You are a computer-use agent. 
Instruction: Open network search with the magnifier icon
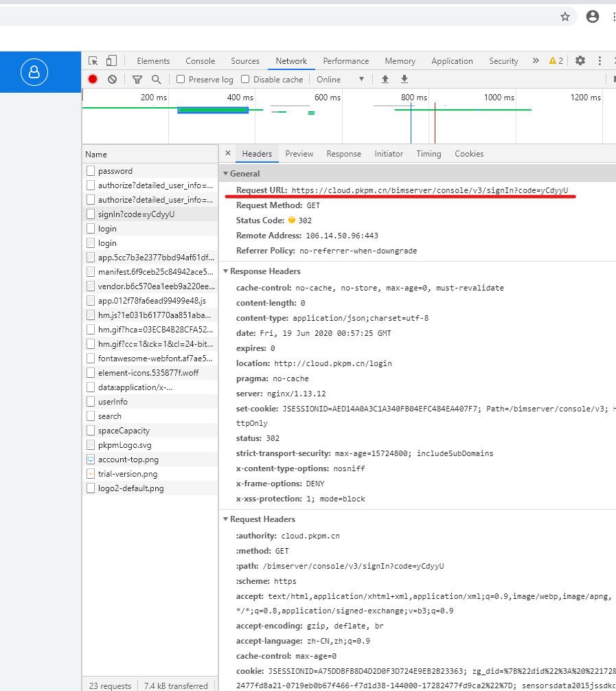point(155,79)
